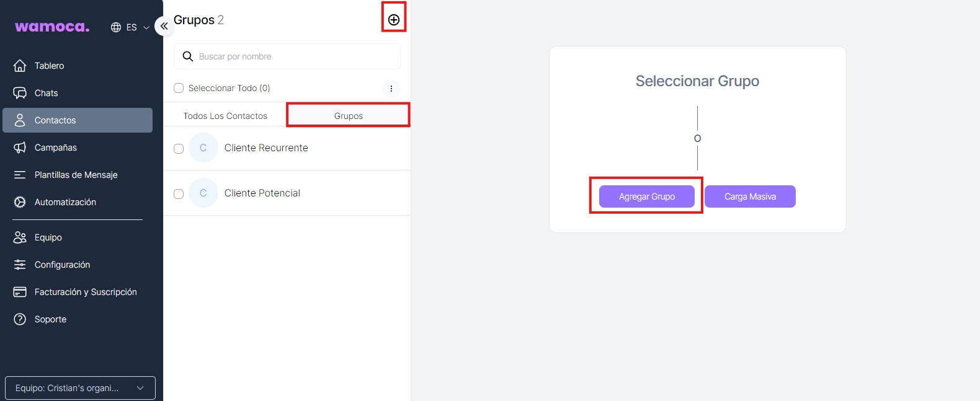This screenshot has height=401, width=980.
Task: Open the ES language dropdown
Action: point(130,27)
